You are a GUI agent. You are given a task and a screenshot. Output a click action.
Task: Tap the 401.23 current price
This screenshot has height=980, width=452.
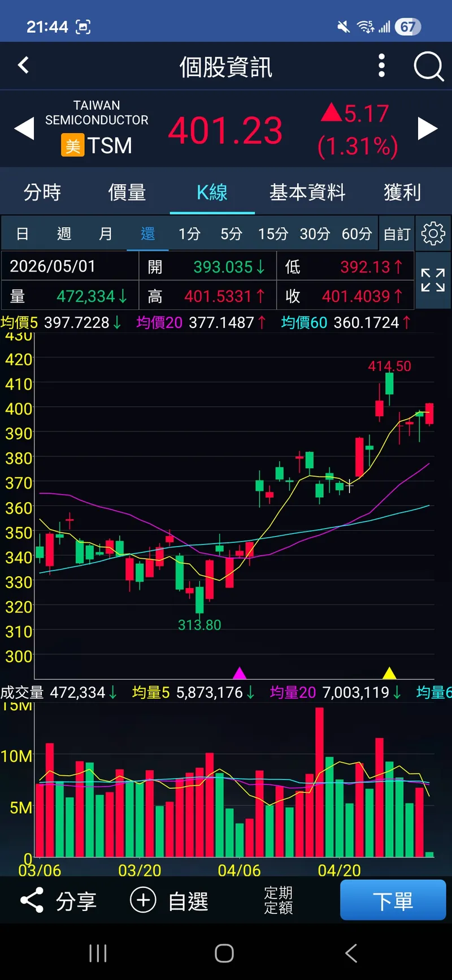[225, 131]
